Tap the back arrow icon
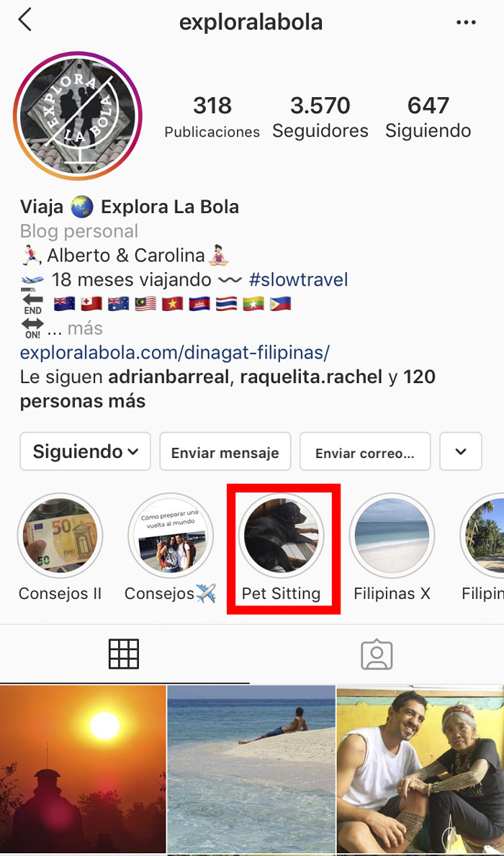Viewport: 504px width, 856px height. click(x=25, y=20)
